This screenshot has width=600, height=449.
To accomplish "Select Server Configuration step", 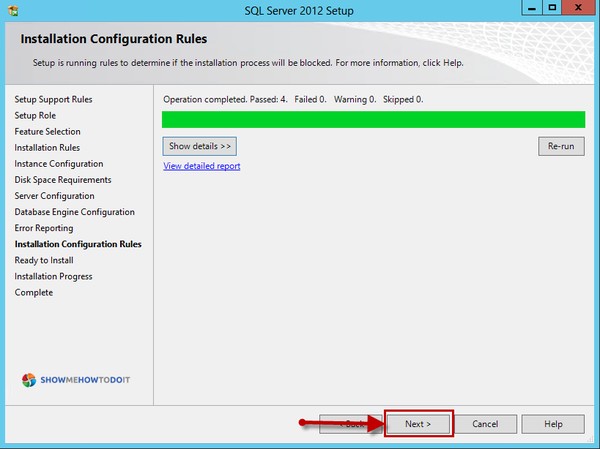I will pos(54,196).
